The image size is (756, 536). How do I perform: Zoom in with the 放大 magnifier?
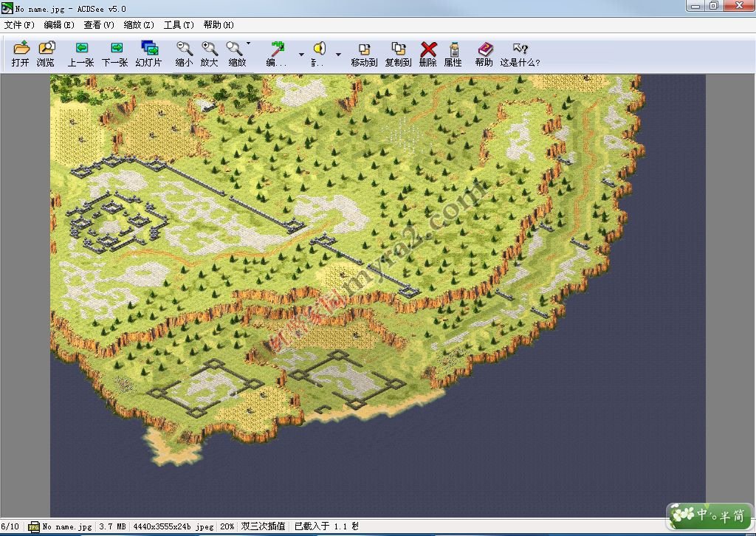[209, 48]
